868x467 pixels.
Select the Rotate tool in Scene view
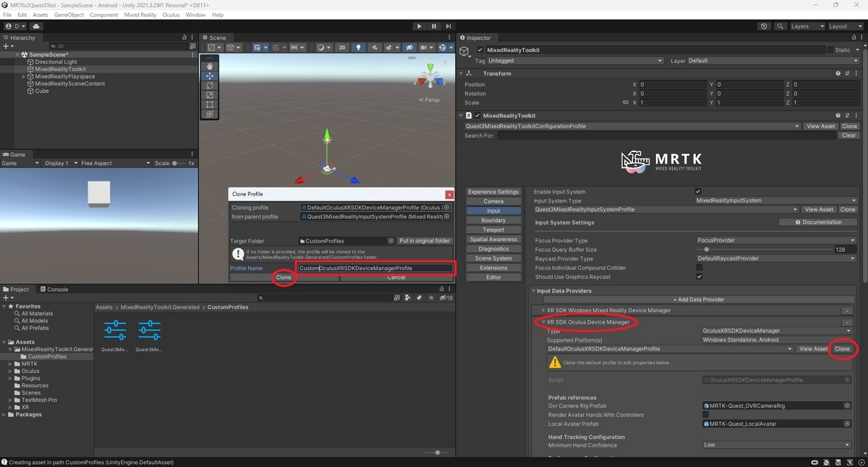tap(210, 85)
